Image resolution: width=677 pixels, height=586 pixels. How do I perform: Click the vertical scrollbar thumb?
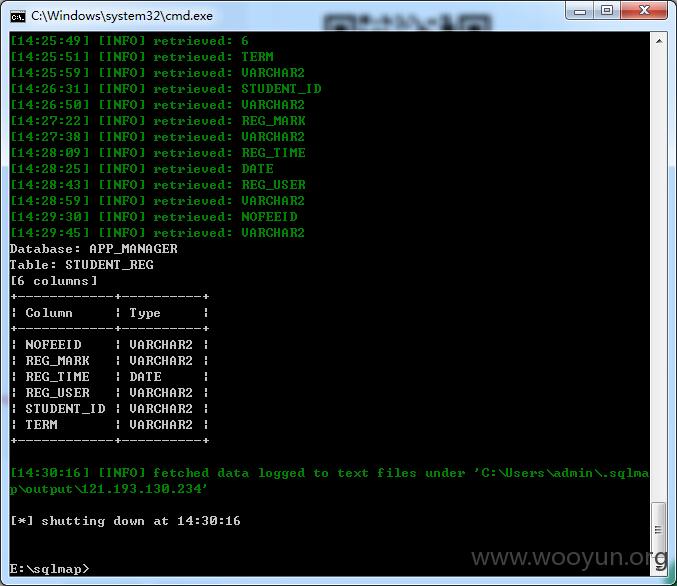pyautogui.click(x=659, y=530)
